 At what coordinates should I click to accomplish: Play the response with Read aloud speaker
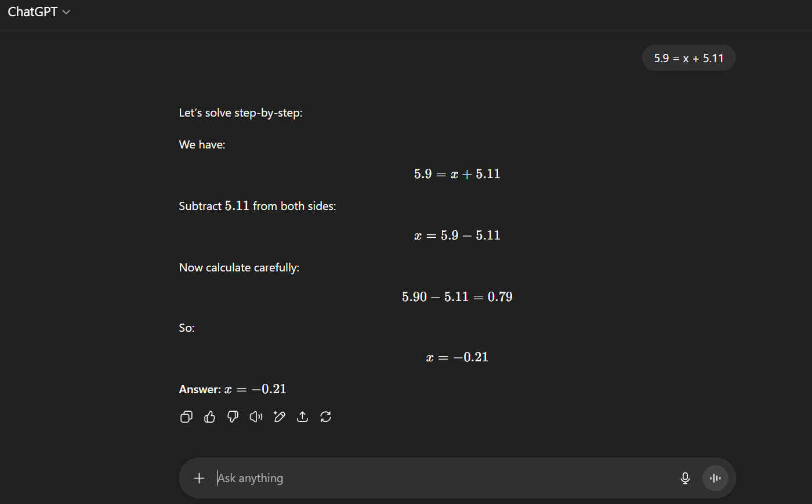[256, 417]
